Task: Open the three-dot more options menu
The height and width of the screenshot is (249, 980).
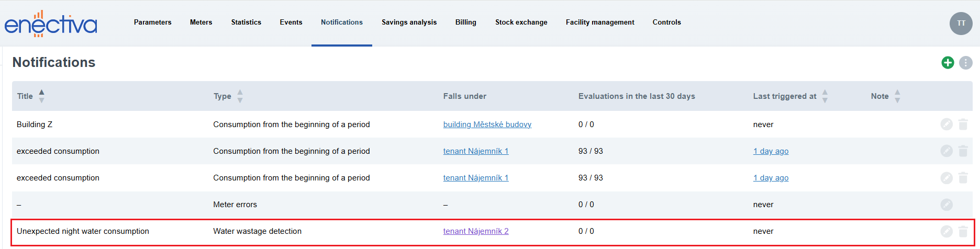Action: pos(965,63)
